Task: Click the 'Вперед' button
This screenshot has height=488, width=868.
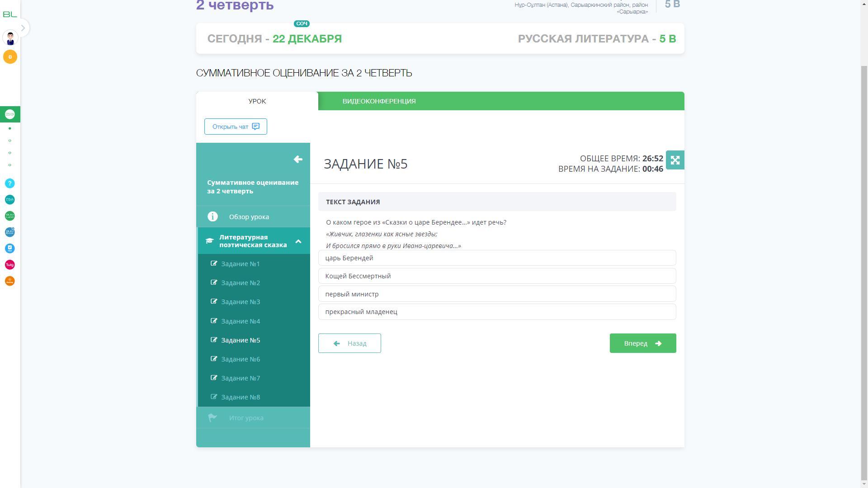Action: coord(642,343)
